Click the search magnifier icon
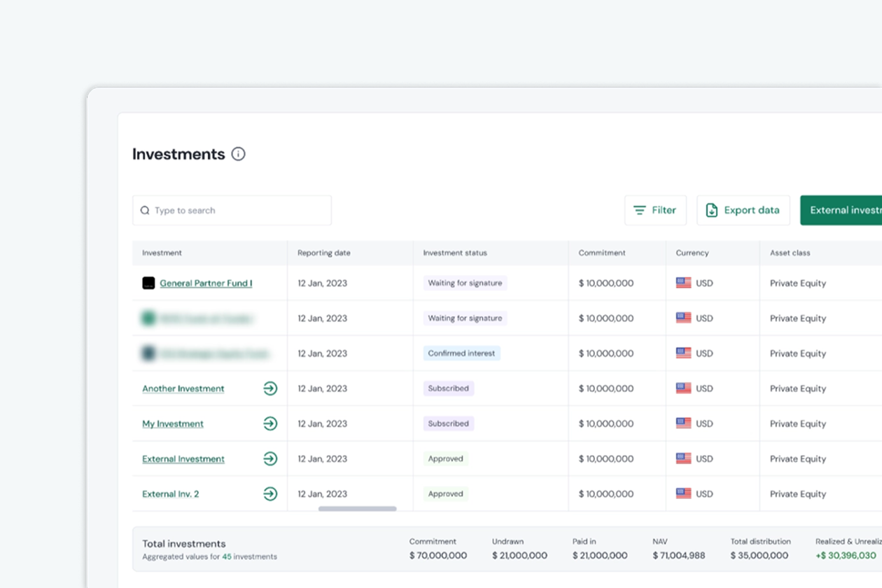The width and height of the screenshot is (882, 588). click(145, 210)
